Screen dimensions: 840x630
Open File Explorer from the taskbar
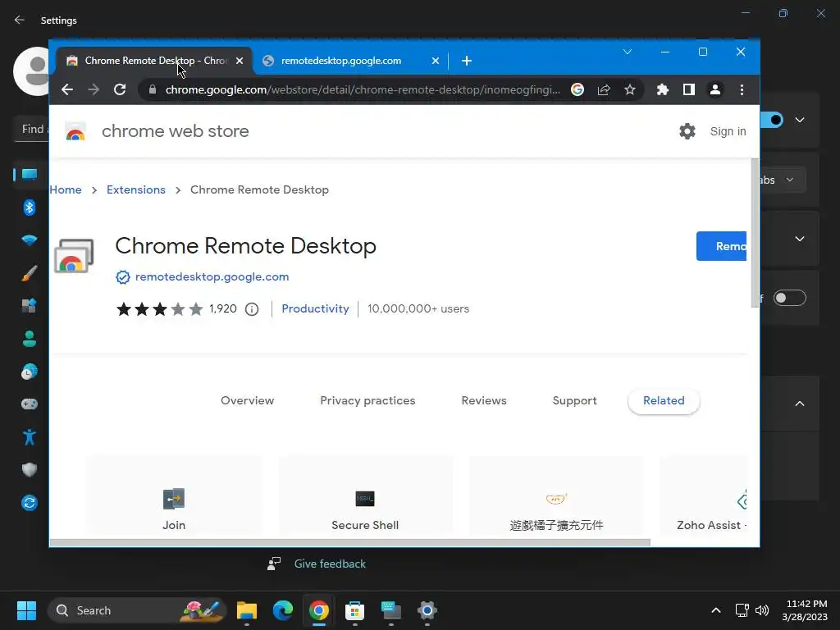(x=247, y=610)
